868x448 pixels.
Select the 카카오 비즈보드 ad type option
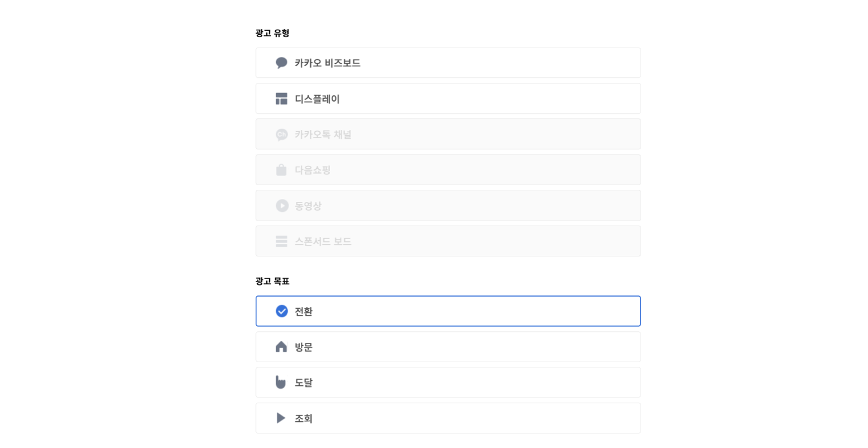[448, 63]
